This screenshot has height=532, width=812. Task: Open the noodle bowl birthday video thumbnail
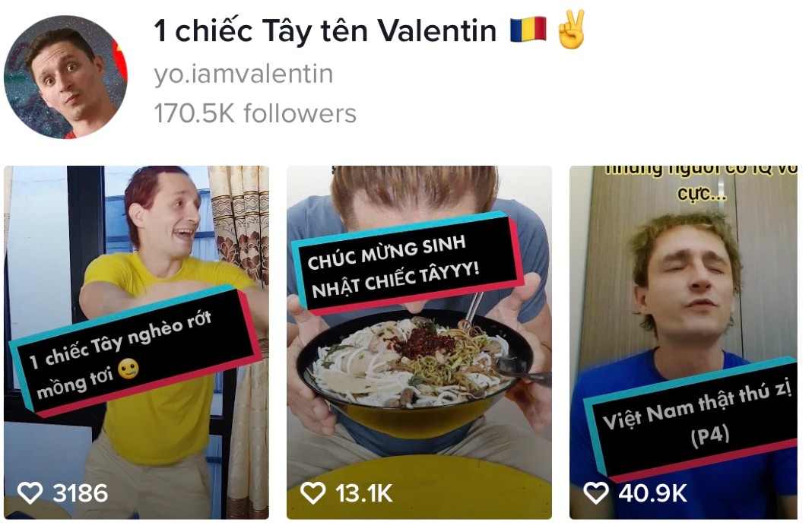[419, 342]
